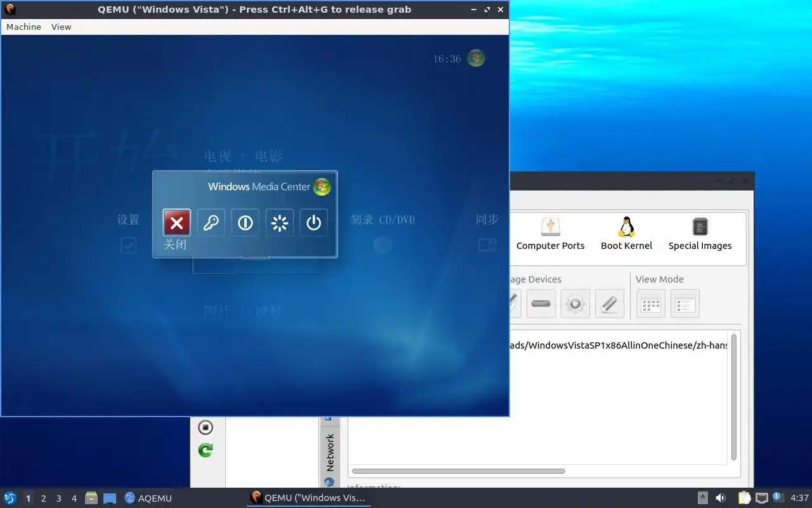Switch View Mode to details list
Viewport: 812px width, 508px height.
[685, 304]
